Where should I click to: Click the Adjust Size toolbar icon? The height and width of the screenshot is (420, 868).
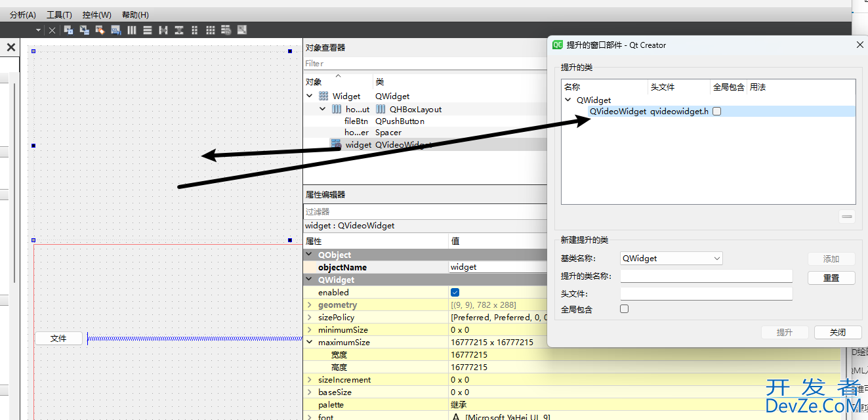click(x=241, y=30)
